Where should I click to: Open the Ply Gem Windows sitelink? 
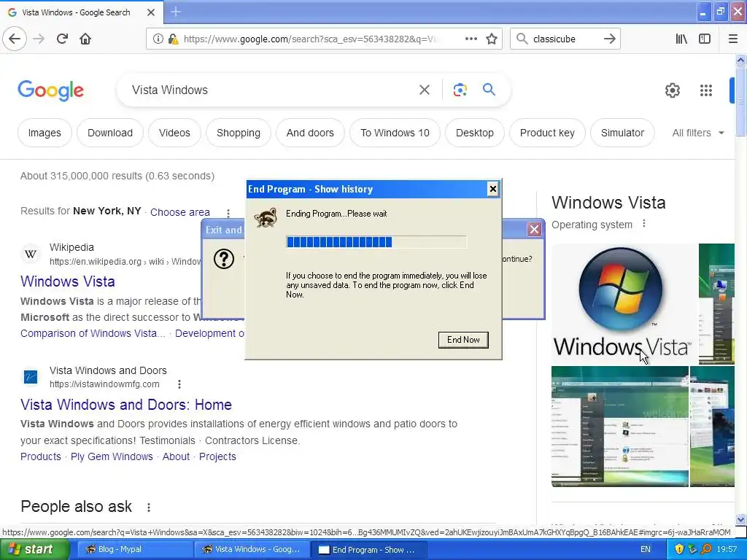pos(112,456)
